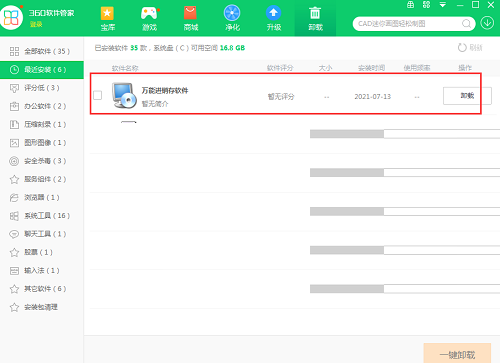Open the title bar dropdown menu arrow

coord(443,5)
